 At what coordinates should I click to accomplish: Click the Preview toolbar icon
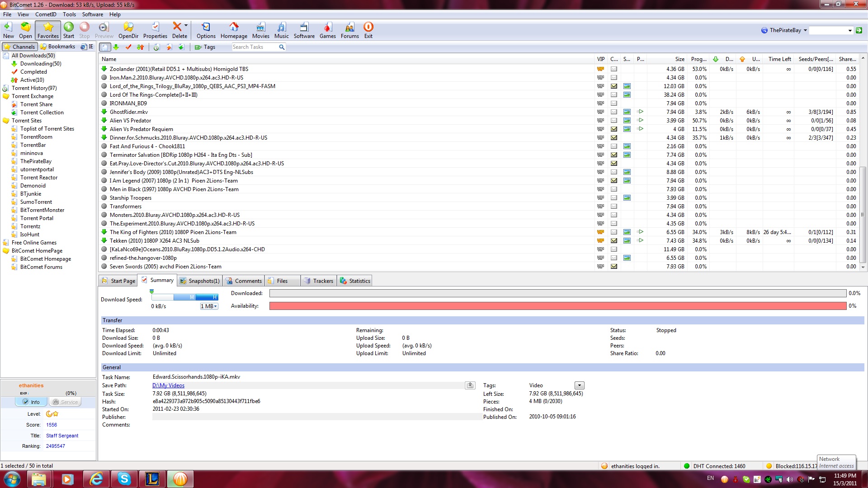pos(104,30)
